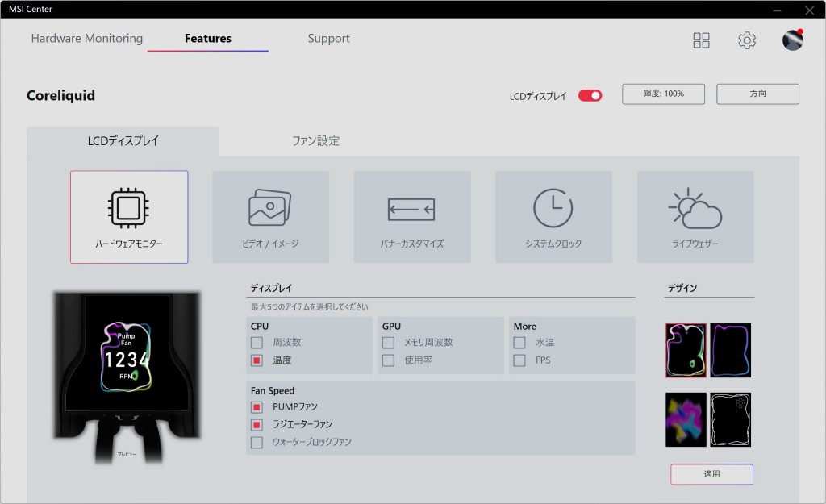Select the colorful smoke design thumbnail
826x504 pixels.
[x=686, y=419]
